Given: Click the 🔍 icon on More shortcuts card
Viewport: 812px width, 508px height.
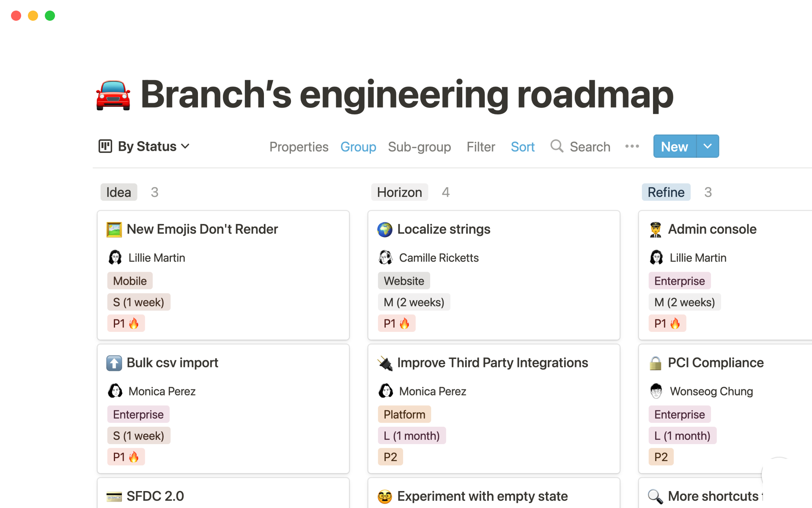Looking at the screenshot, I should point(656,496).
